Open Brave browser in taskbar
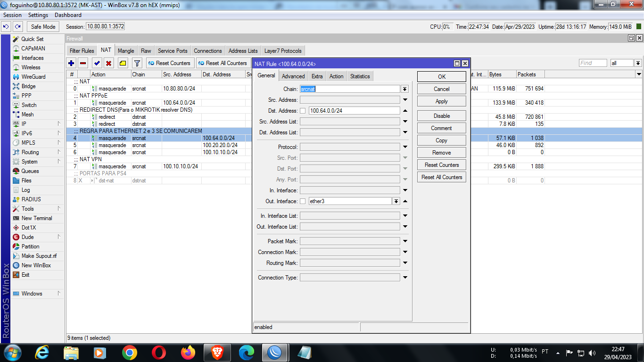This screenshot has height=362, width=644. 217,352
